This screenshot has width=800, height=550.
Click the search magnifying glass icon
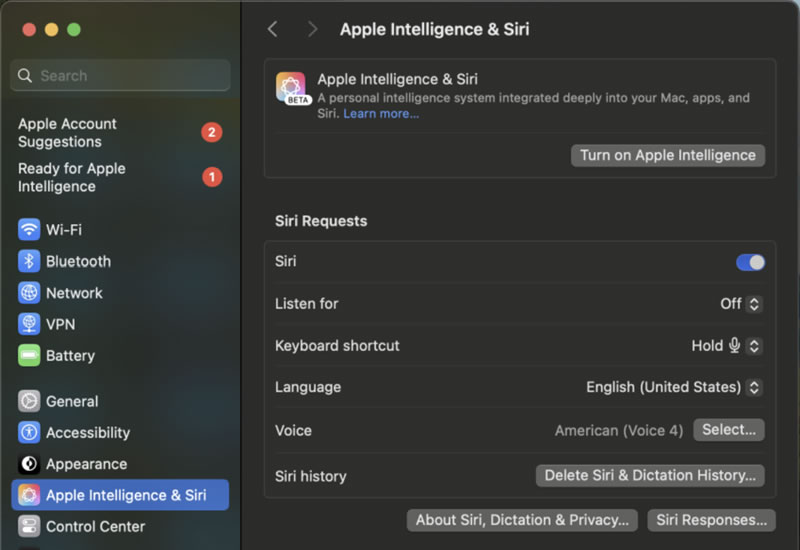(x=24, y=76)
